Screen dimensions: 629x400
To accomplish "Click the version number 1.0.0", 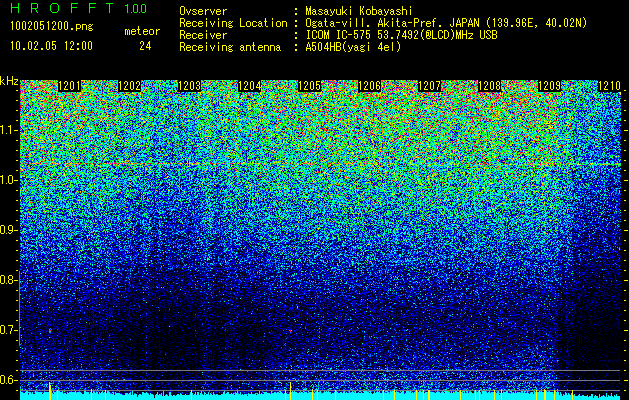I will click(136, 8).
